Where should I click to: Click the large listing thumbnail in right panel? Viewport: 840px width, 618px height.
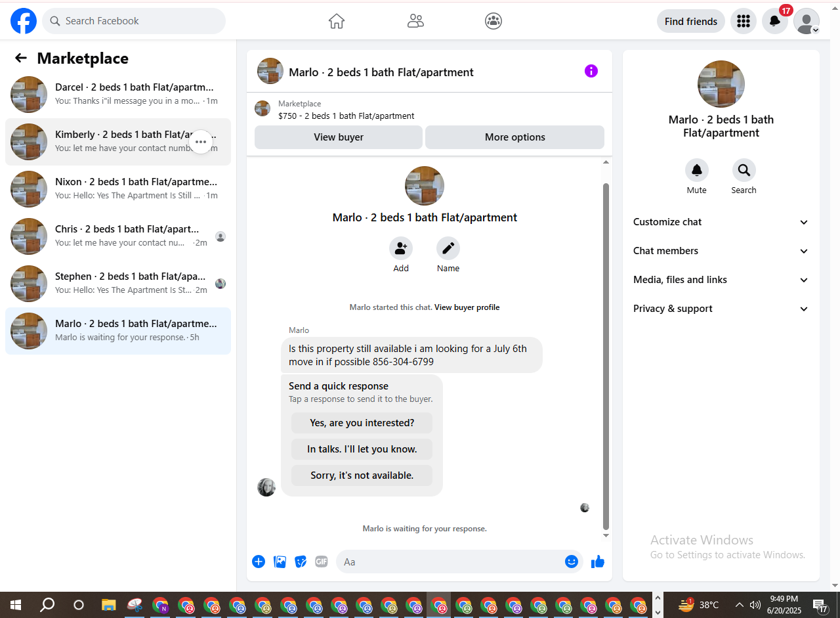click(721, 84)
